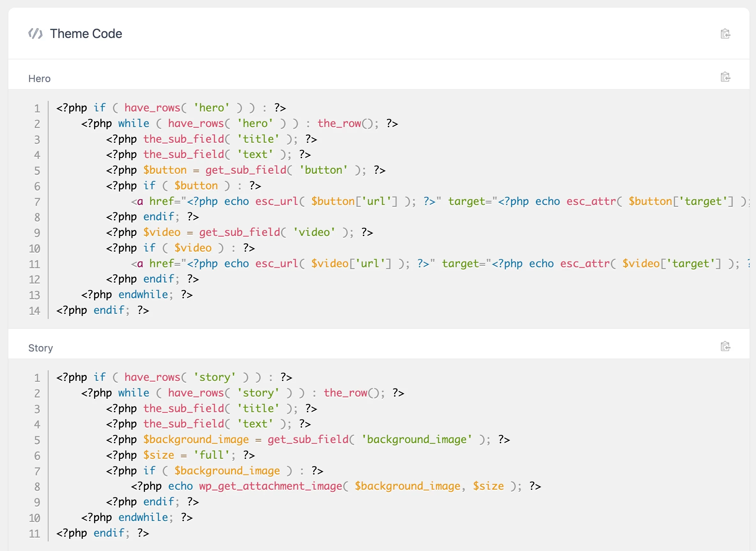The height and width of the screenshot is (551, 756).
Task: Click Hero line 1 have_rows 'hero' code
Action: 171,108
